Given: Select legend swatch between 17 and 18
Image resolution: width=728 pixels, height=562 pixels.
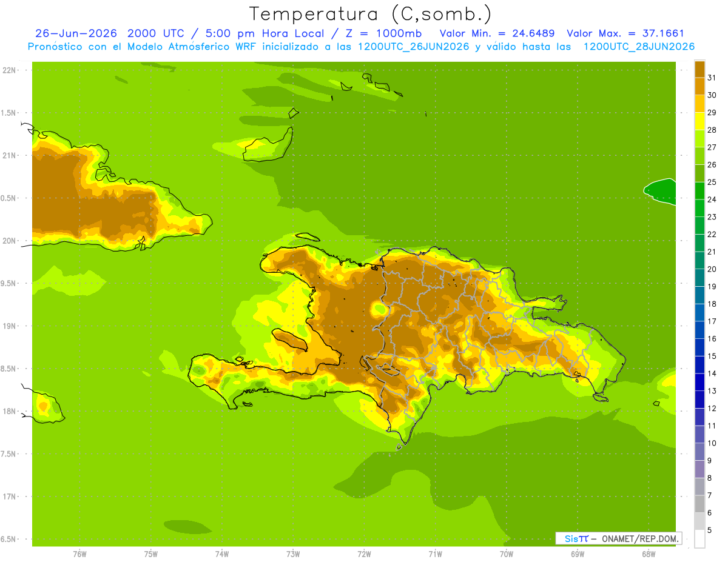Looking at the screenshot, I should tap(699, 313).
